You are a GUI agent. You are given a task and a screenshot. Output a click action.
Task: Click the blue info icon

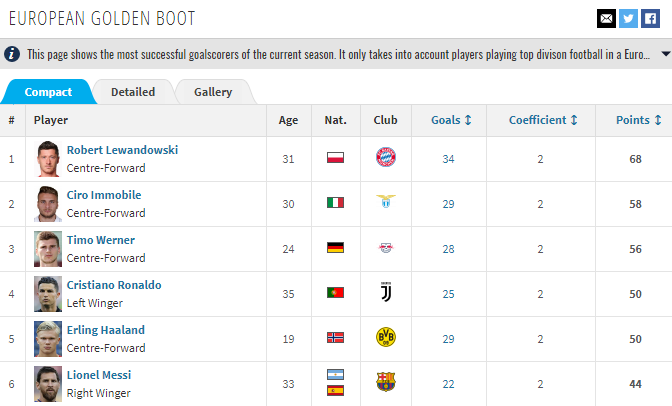12,54
